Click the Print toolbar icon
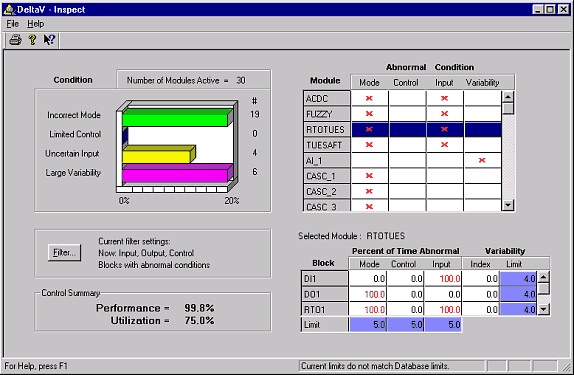This screenshot has height=375, width=574. click(x=15, y=40)
